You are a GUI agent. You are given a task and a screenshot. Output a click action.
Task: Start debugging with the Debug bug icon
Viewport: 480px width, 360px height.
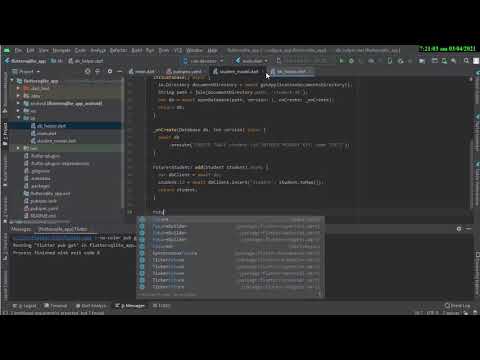351,61
